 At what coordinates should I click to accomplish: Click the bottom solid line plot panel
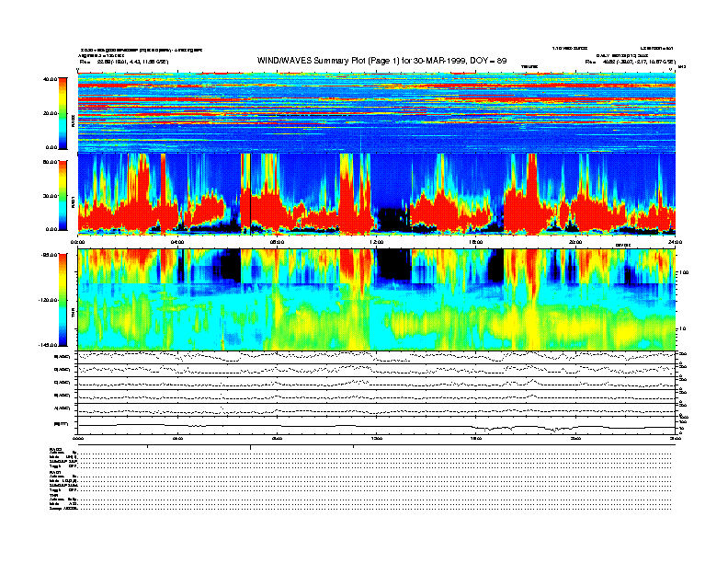(x=377, y=425)
